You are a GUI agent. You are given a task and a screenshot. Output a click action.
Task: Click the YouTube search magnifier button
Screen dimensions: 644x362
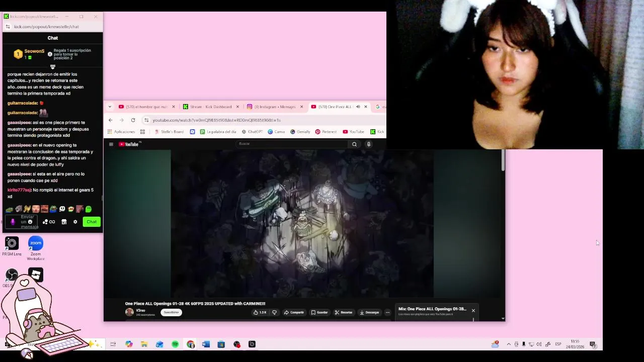coord(354,144)
